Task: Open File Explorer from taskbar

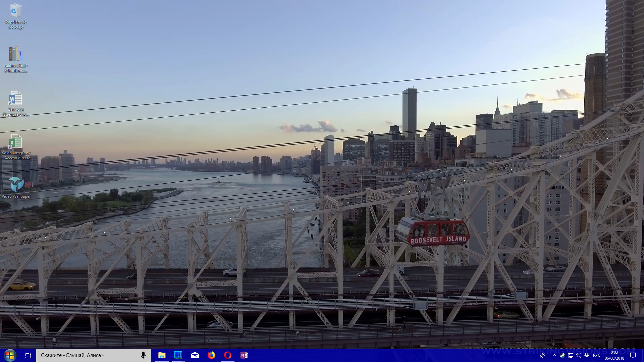Action: click(x=162, y=355)
